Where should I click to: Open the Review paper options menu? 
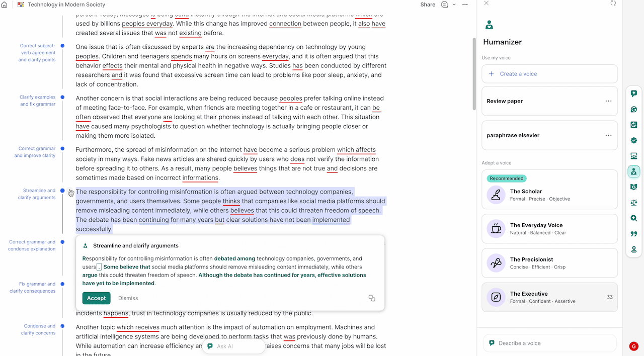tap(609, 101)
